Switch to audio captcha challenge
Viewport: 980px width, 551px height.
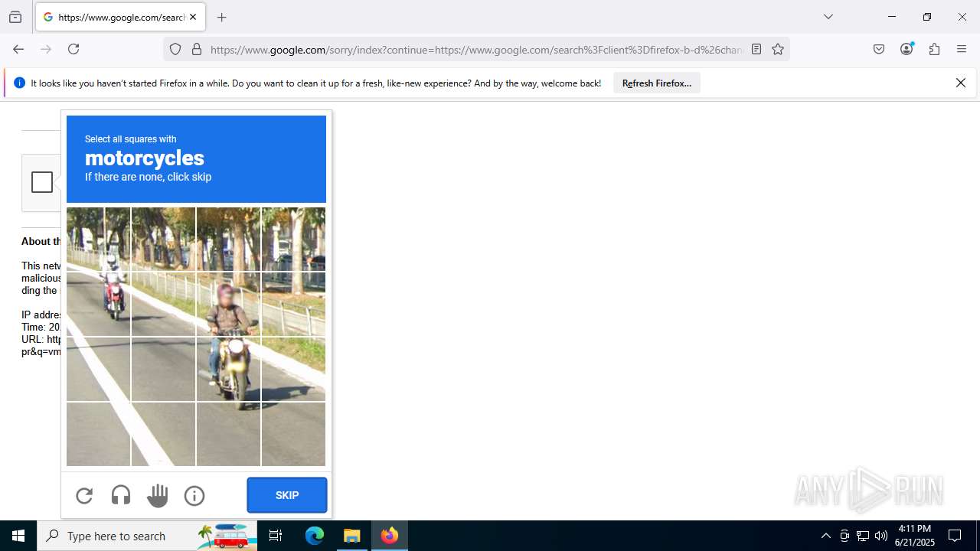121,496
